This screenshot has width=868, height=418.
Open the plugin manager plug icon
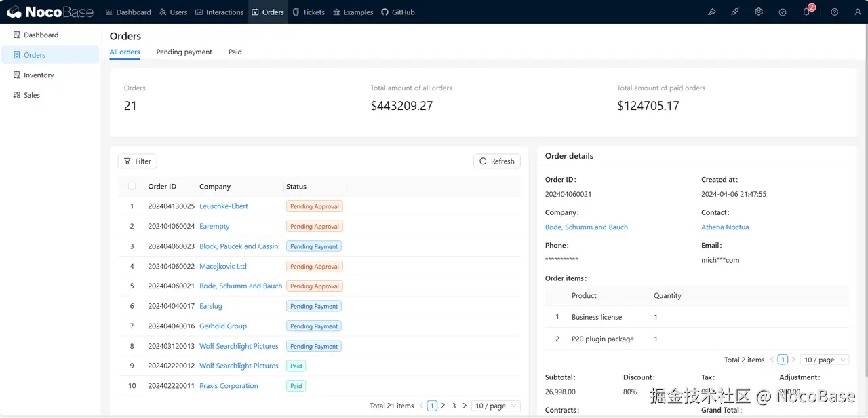[735, 12]
